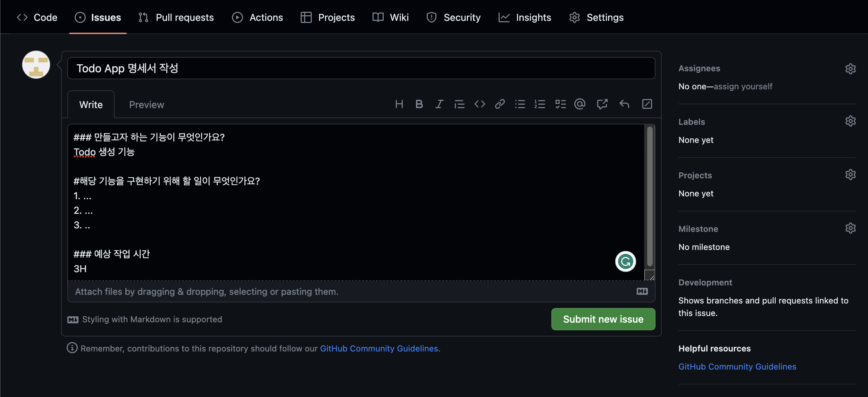868x397 pixels.
Task: Open Assignees settings gear
Action: (850, 69)
